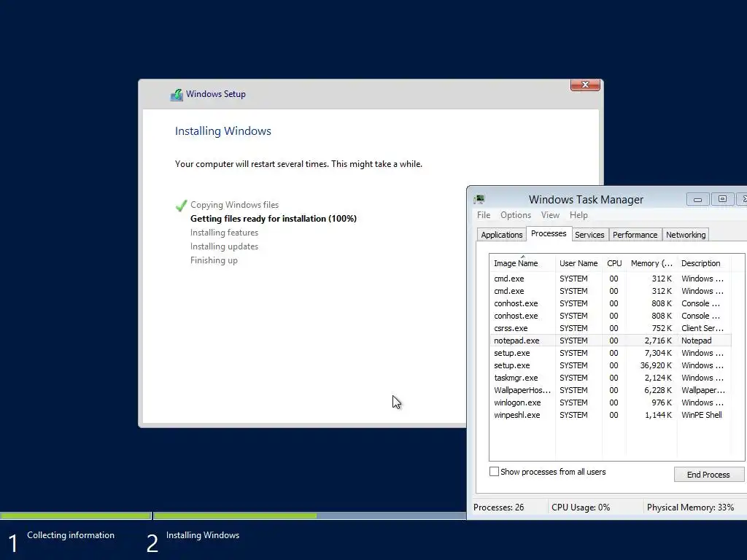The height and width of the screenshot is (560, 747).
Task: Click the WinPE Shell description cell
Action: pos(701,415)
